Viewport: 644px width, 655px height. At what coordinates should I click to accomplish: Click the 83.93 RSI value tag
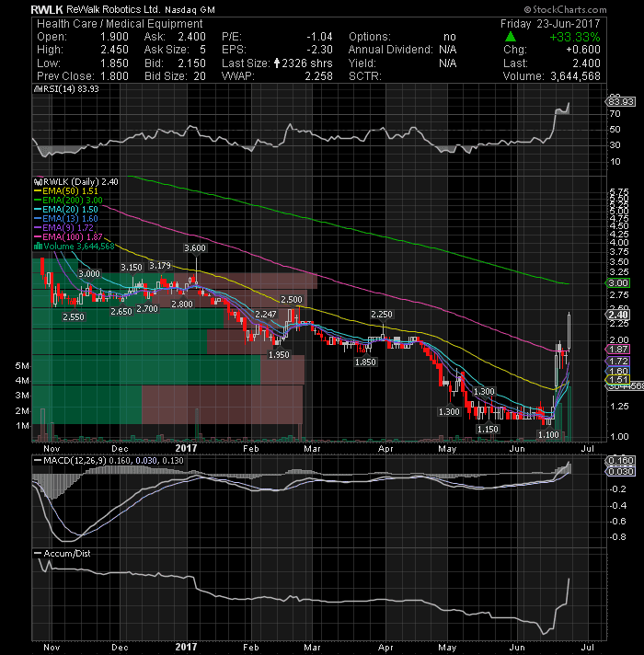(x=621, y=101)
